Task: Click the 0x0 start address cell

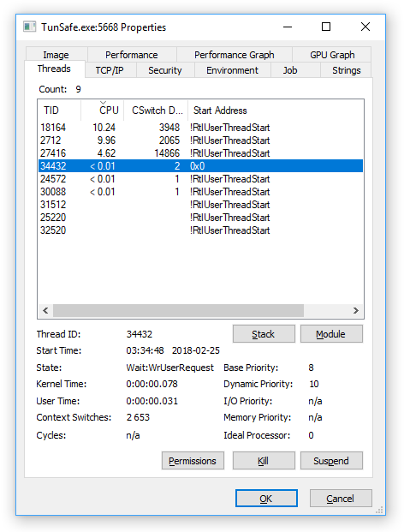Action: tap(197, 166)
